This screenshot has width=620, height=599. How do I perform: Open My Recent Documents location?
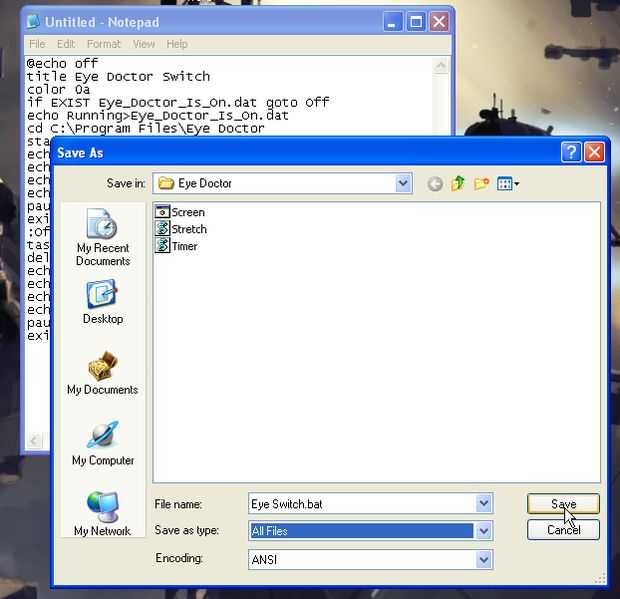pyautogui.click(x=103, y=237)
